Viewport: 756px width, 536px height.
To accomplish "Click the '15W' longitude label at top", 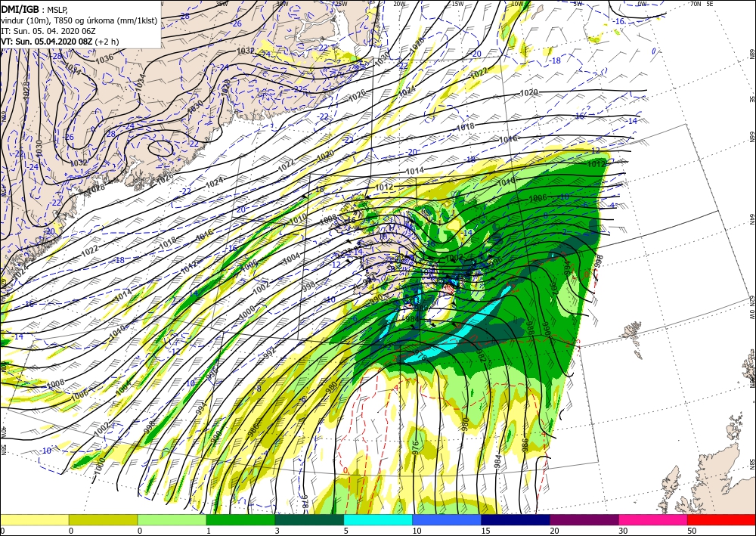I will [x=457, y=3].
